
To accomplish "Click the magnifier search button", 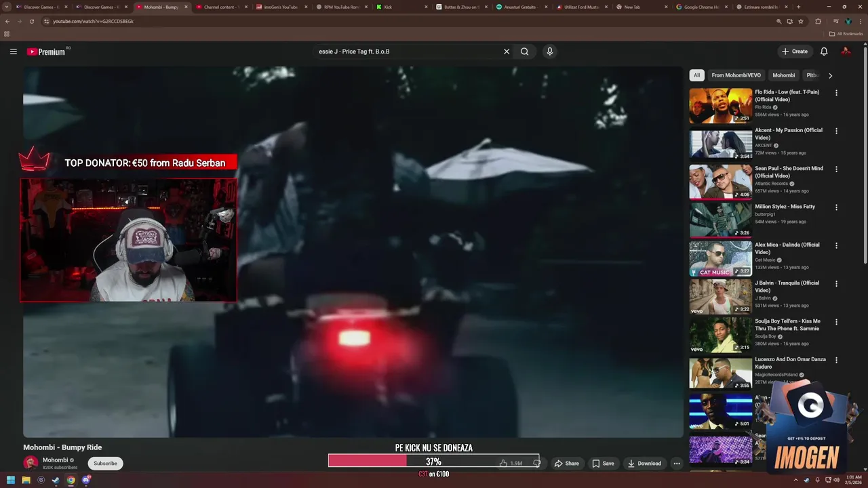I will [524, 52].
